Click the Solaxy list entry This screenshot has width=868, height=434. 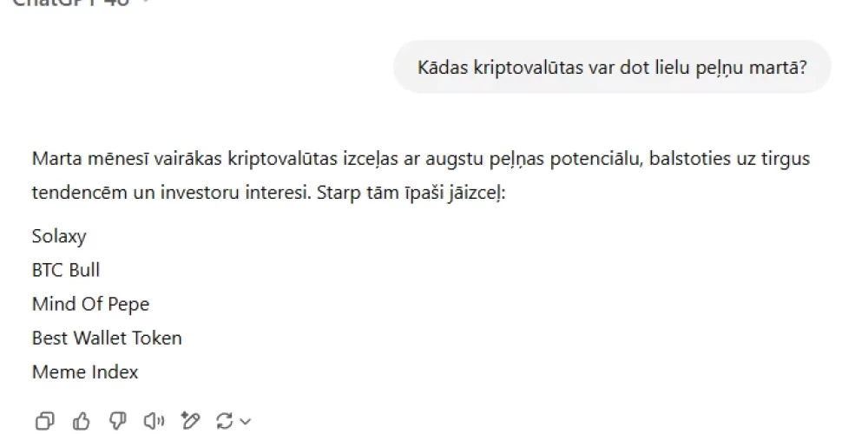click(x=59, y=236)
